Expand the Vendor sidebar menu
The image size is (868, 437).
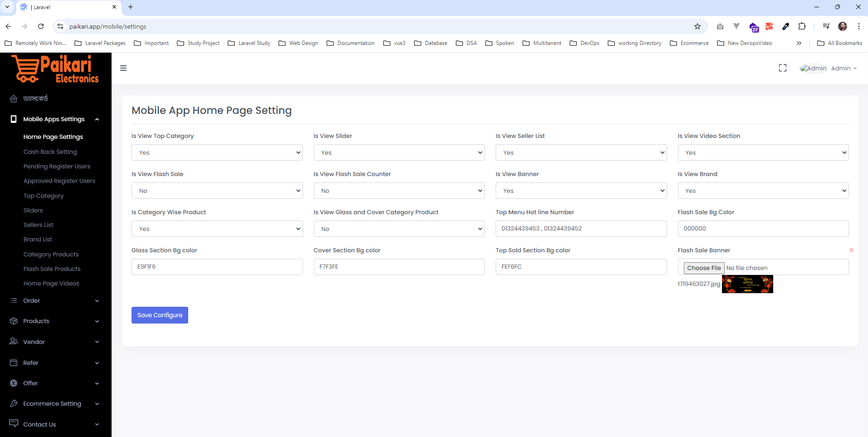pos(97,342)
